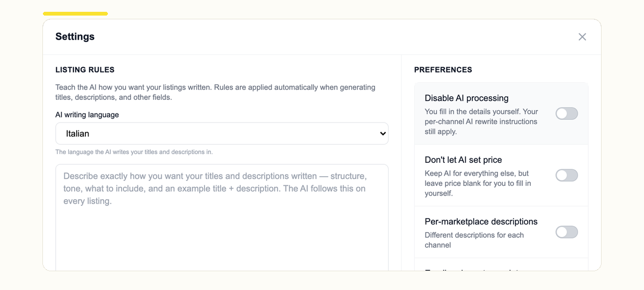The image size is (644, 290).
Task: Turn on Per-marketplace descriptions toggle
Action: pyautogui.click(x=567, y=232)
